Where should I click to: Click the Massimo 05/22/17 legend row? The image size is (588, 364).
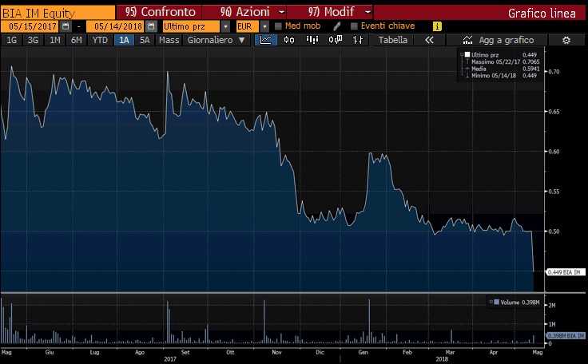point(503,61)
